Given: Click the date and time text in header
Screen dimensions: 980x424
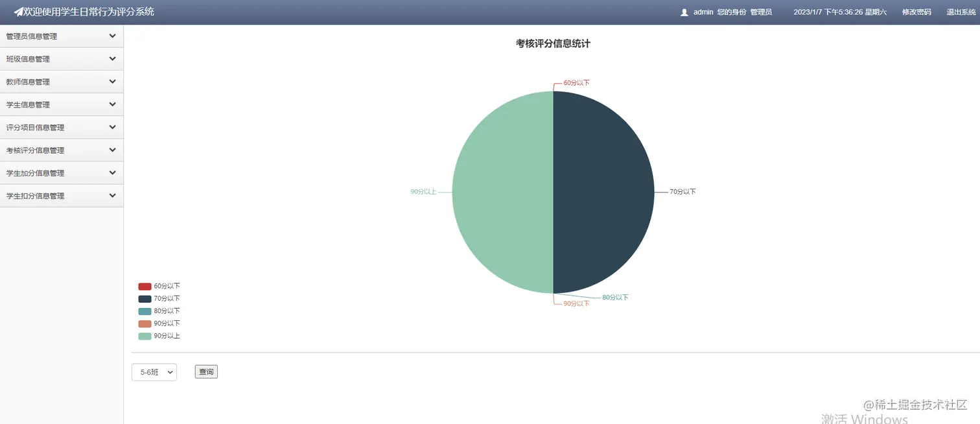Looking at the screenshot, I should [x=840, y=12].
